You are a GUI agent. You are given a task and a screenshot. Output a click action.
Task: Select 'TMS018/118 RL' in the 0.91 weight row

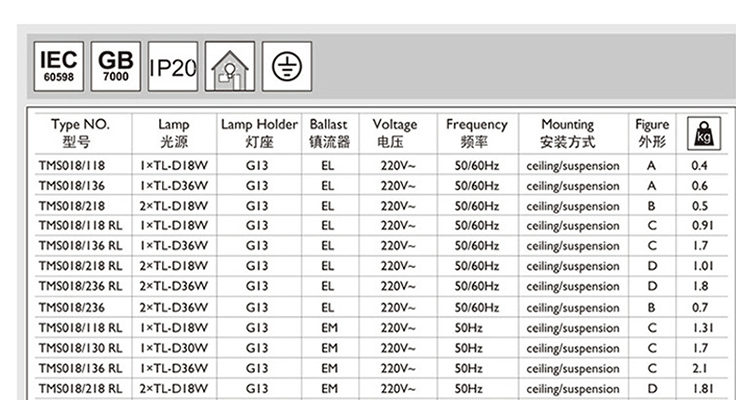(80, 225)
